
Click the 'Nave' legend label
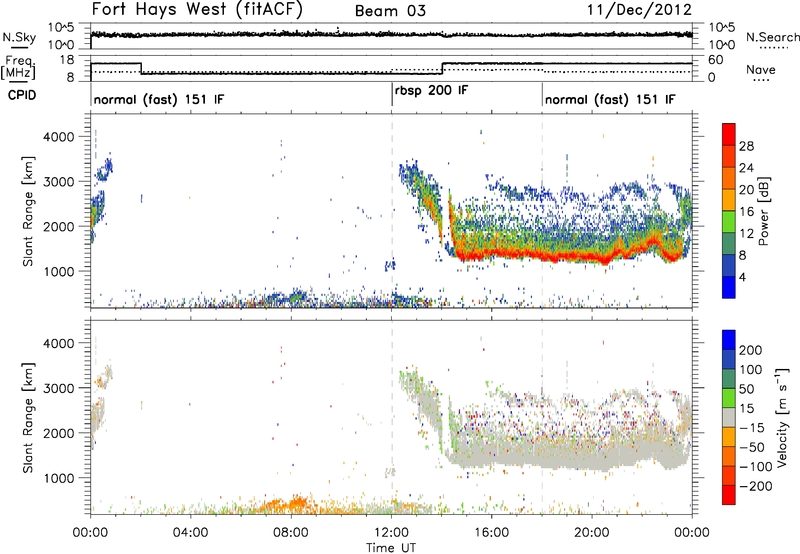[761, 69]
